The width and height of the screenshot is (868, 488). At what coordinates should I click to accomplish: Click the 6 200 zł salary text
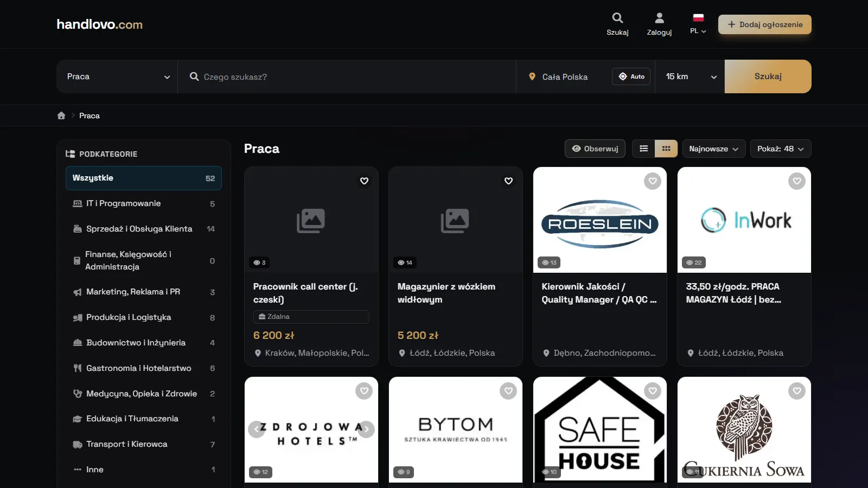tap(274, 336)
